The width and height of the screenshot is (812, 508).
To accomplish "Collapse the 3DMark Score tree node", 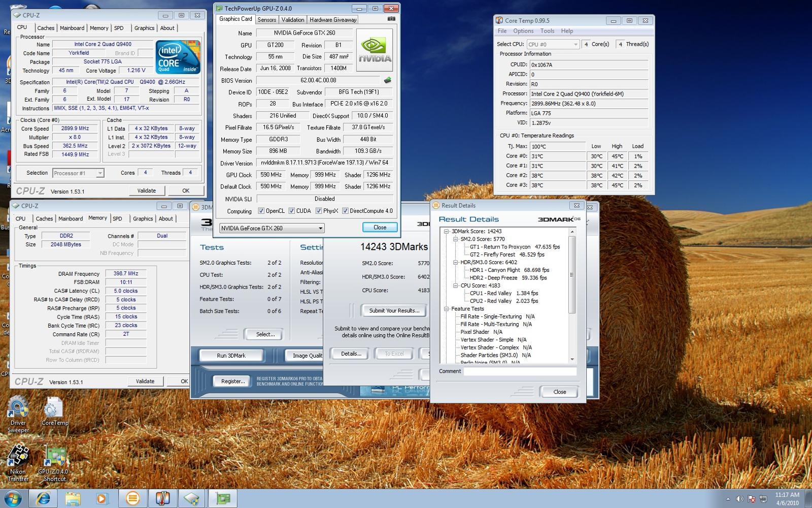I will click(447, 231).
